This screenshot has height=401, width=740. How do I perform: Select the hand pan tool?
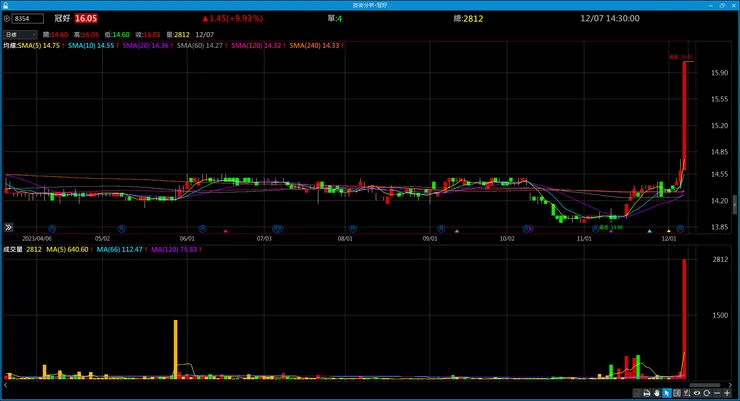coord(656,393)
